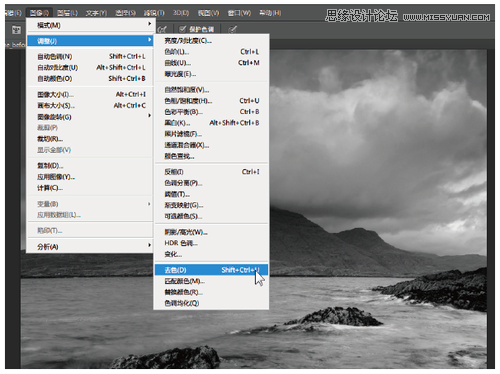Open 色阶(L)... adjustment with shortcut Ctrl+L
This screenshot has height=374, width=500.
click(211, 52)
